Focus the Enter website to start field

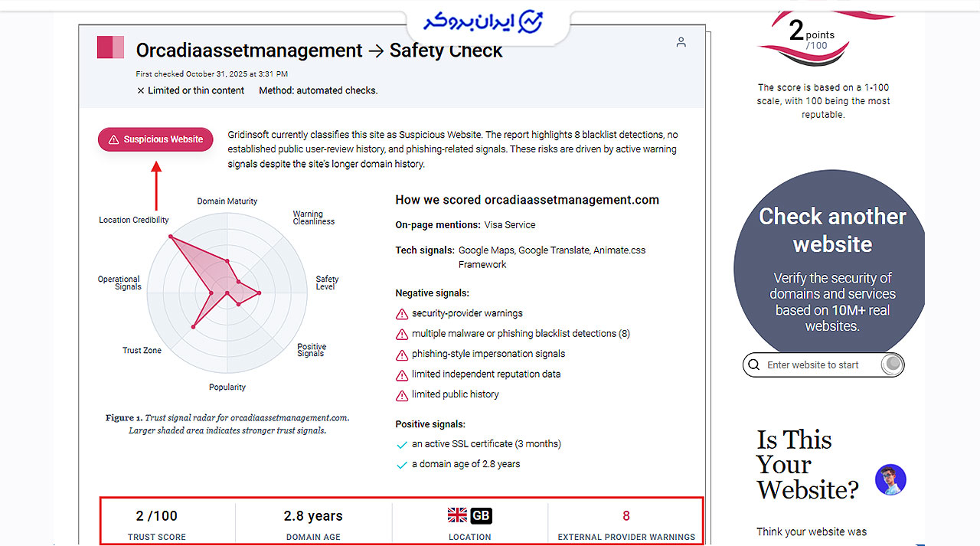[823, 365]
